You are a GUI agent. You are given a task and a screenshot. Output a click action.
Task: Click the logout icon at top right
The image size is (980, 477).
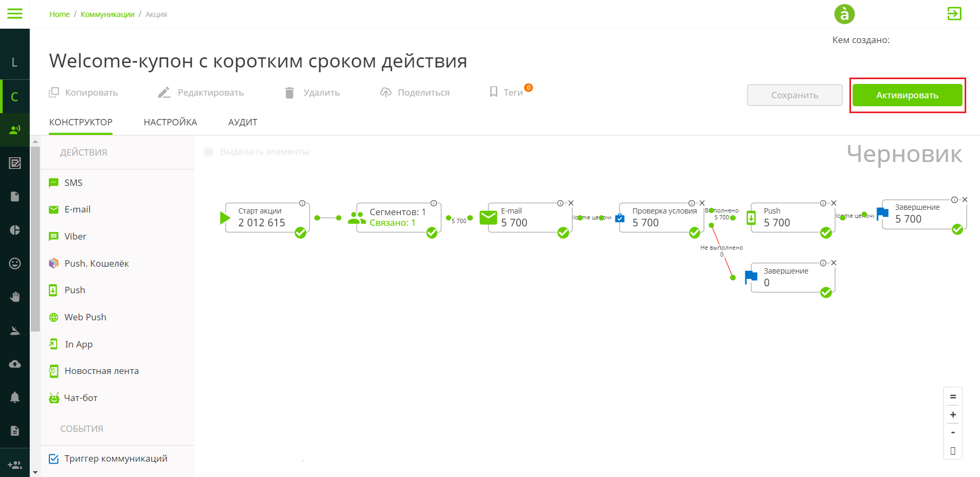(x=955, y=14)
